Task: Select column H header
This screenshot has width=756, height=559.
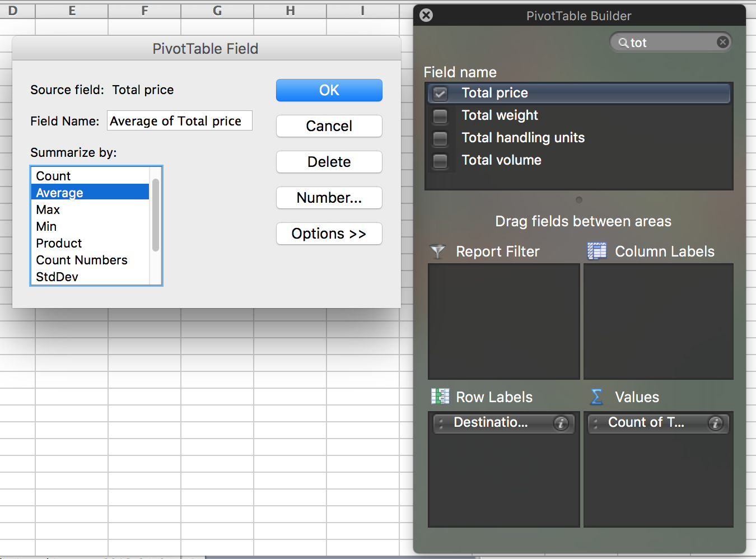Action: [x=290, y=11]
